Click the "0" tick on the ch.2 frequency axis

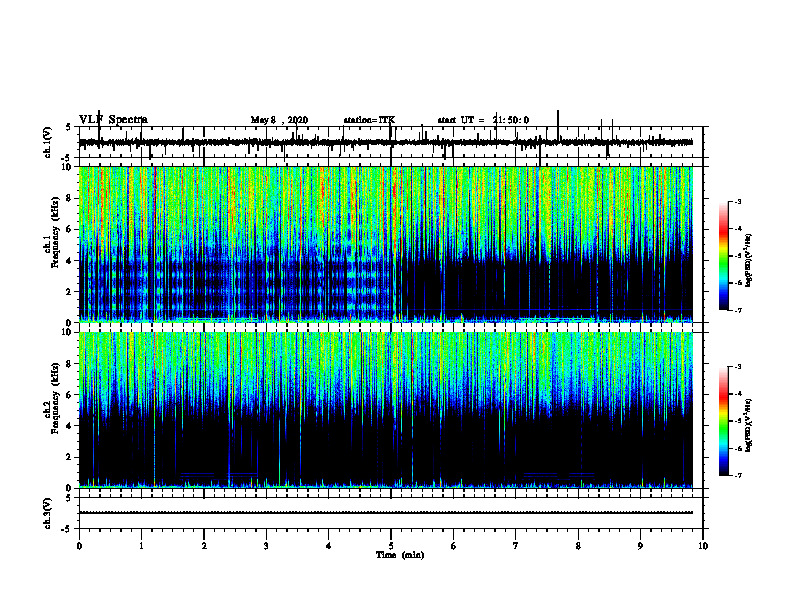pos(71,488)
